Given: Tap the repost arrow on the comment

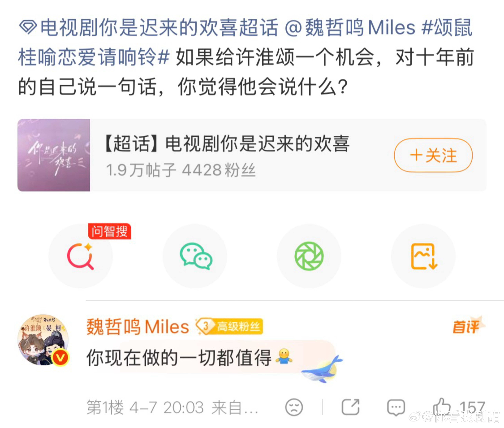Looking at the screenshot, I should pos(351,407).
